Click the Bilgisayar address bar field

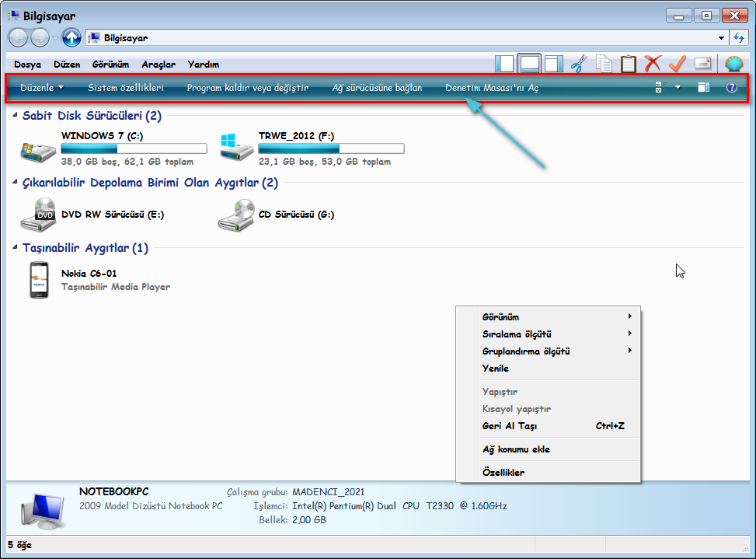click(x=406, y=37)
